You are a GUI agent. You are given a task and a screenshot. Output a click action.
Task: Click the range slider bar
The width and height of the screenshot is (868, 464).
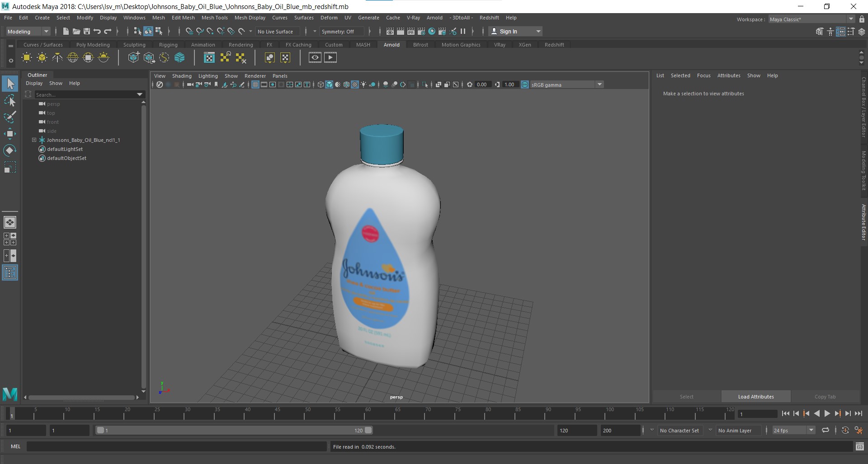click(x=235, y=430)
